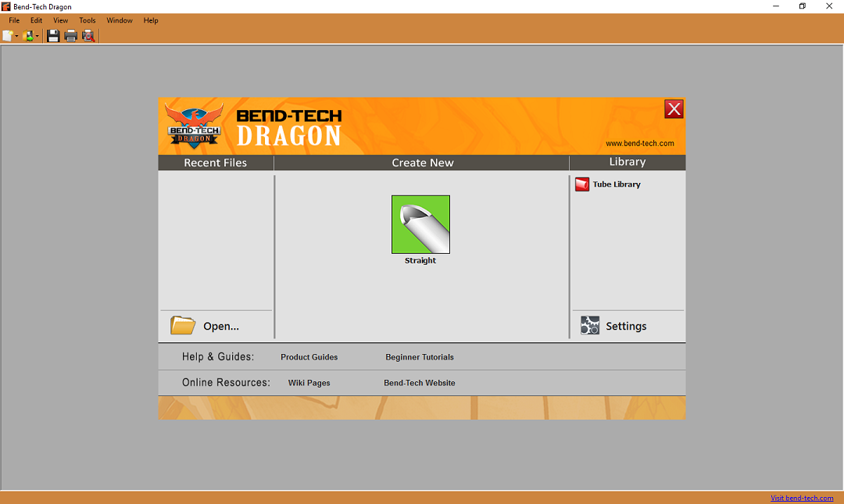Screen dimensions: 844x504
Task: Open the Help menu
Action: (x=151, y=20)
